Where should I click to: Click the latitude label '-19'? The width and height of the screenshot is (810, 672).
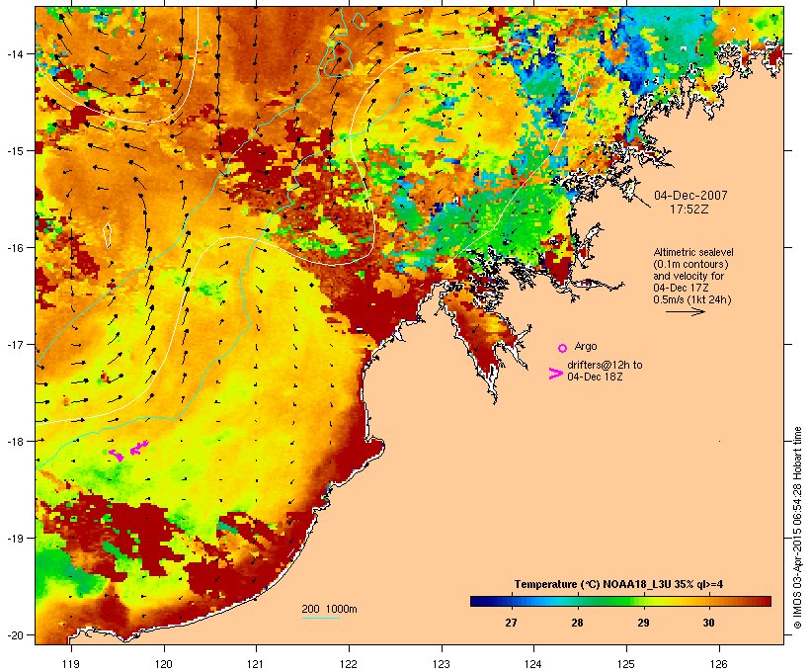pos(16,539)
